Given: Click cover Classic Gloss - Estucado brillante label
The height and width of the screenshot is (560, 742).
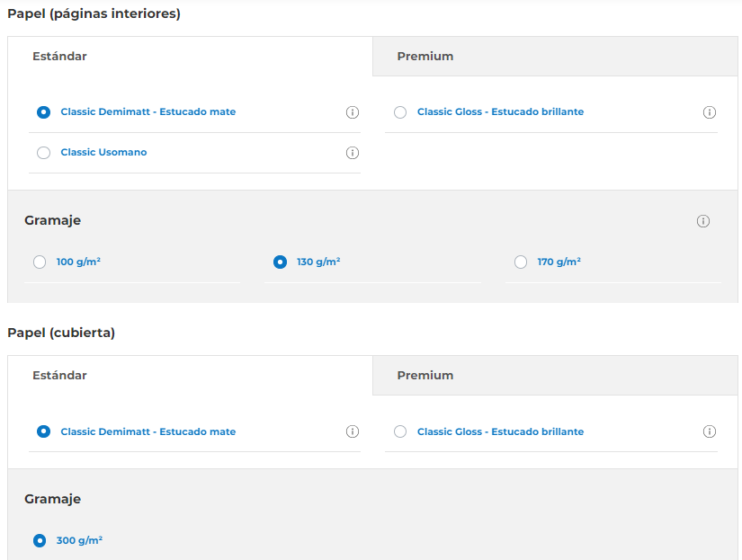Looking at the screenshot, I should (500, 431).
